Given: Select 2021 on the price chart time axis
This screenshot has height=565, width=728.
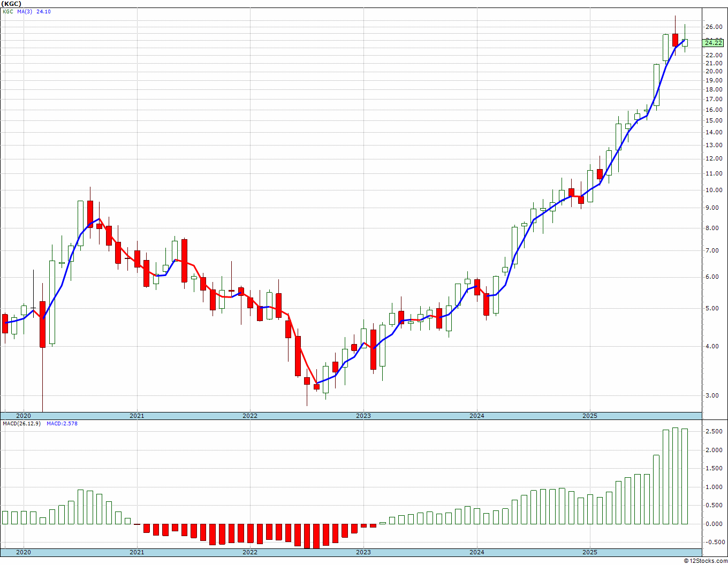Looking at the screenshot, I should [137, 416].
